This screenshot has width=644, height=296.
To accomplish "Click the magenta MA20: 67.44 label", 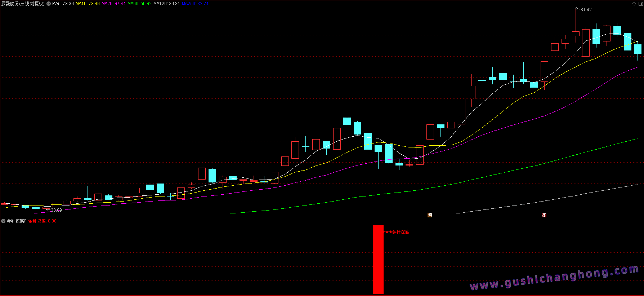I will pos(113,4).
